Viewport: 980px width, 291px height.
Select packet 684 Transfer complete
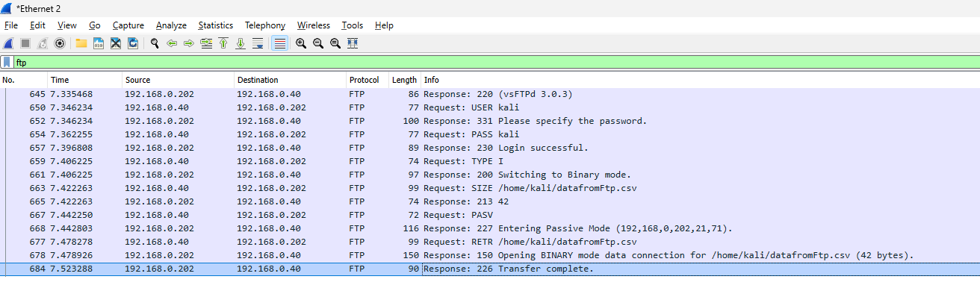coord(490,269)
